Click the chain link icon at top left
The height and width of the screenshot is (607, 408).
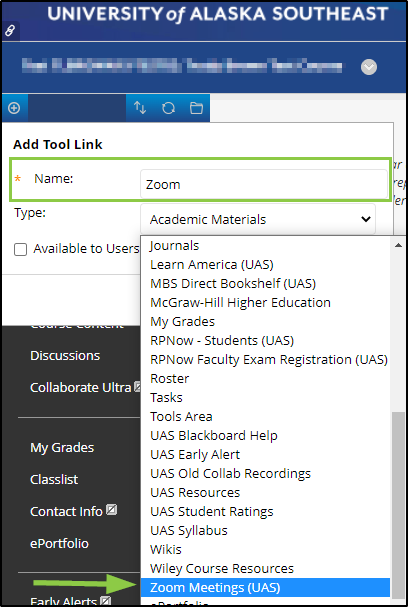(x=10, y=31)
